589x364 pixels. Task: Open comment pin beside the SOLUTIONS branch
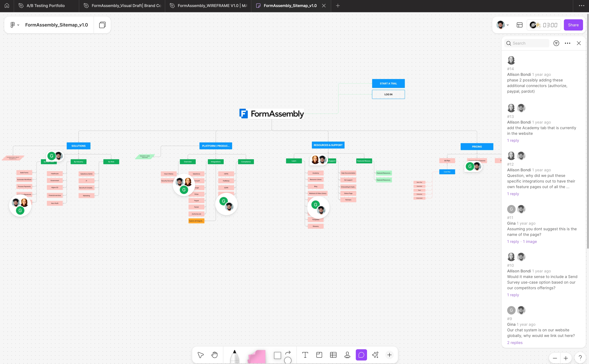(x=55, y=156)
